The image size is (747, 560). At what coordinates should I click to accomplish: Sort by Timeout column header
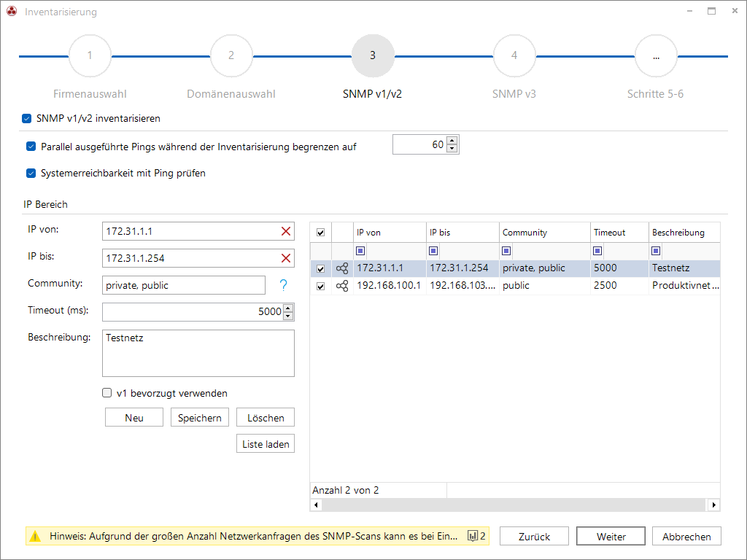coord(619,233)
